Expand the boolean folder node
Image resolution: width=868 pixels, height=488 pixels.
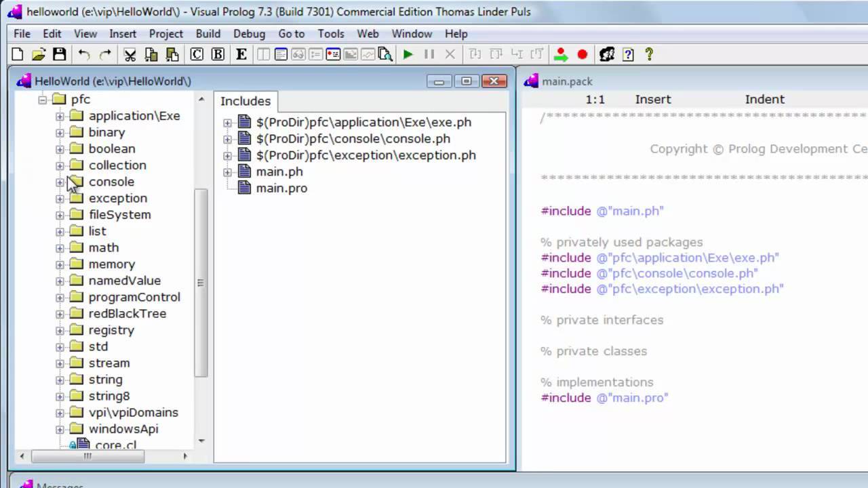[x=60, y=149]
